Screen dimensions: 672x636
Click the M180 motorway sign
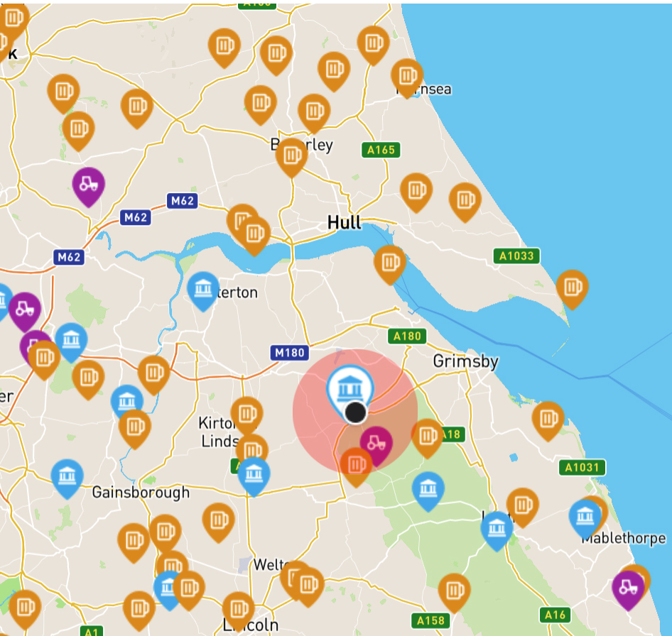[290, 353]
